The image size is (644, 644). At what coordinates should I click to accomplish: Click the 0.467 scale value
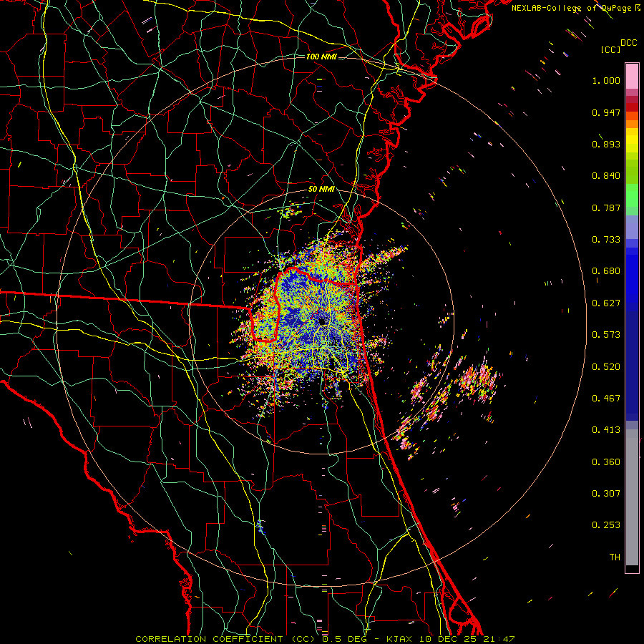[606, 399]
